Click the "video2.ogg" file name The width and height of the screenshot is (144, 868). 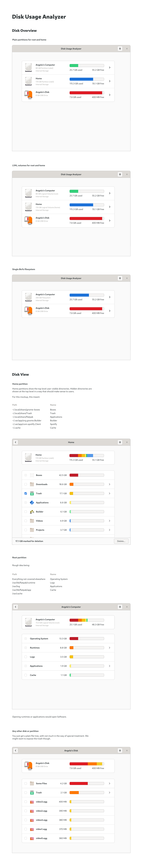(x=42, y=811)
